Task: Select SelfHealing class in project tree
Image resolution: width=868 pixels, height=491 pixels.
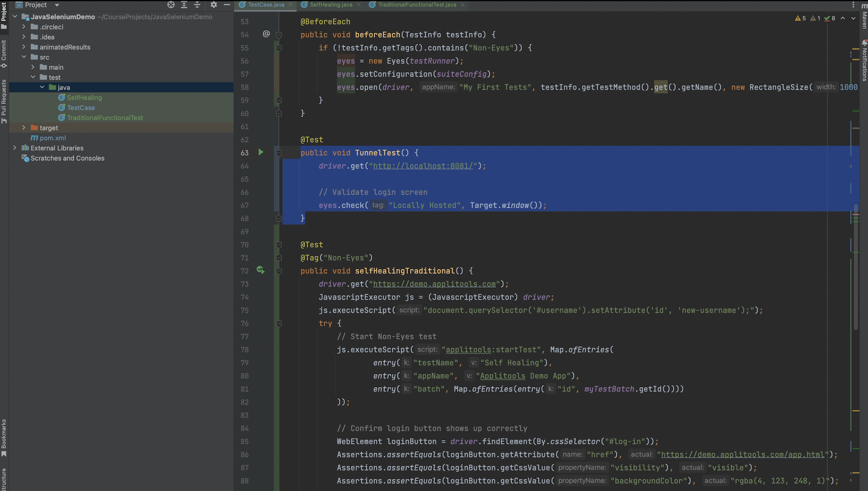Action: point(84,97)
